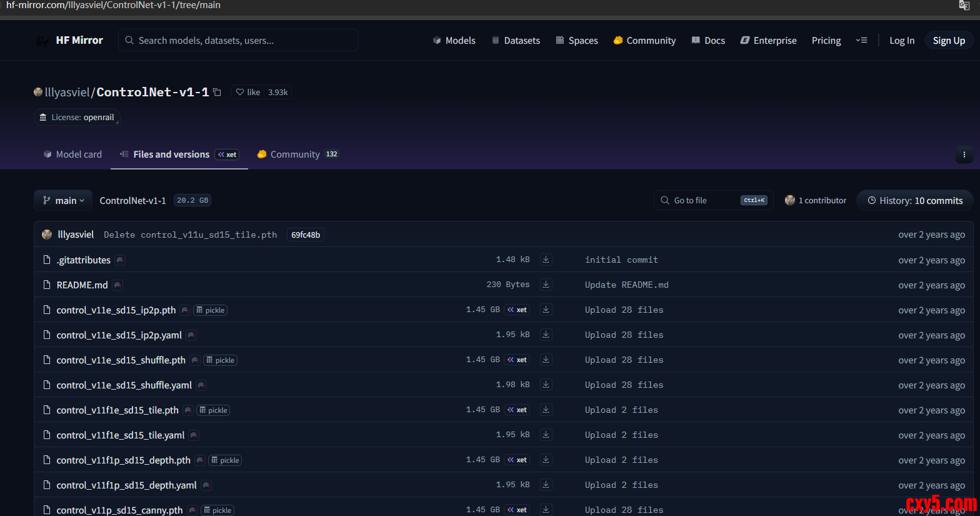Download control_v11f1p_sd15_depth.yaml via its download icon
The height and width of the screenshot is (516, 980).
[x=546, y=485]
